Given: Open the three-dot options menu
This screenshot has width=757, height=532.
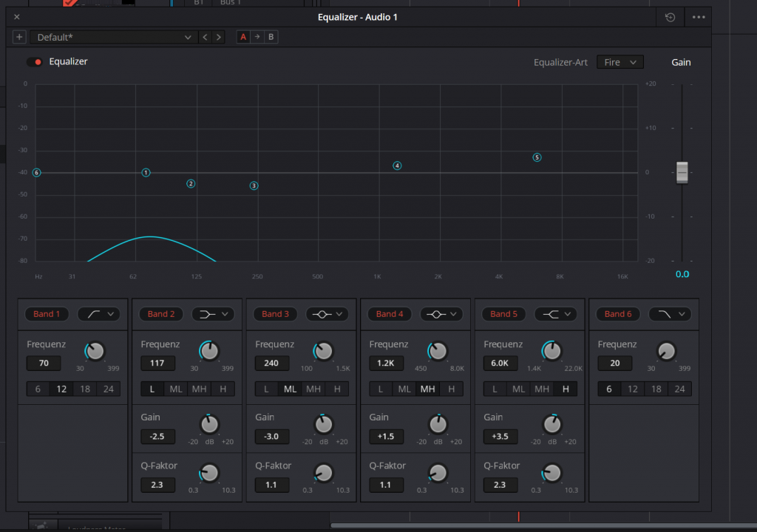Looking at the screenshot, I should pyautogui.click(x=699, y=17).
